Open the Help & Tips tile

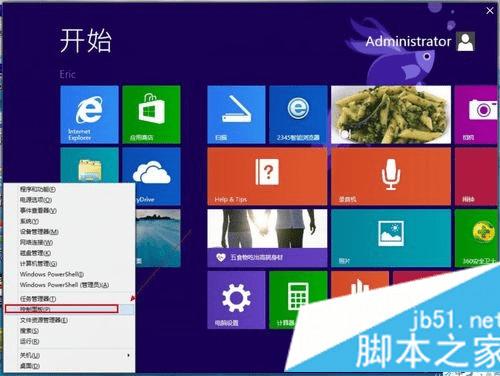pos(267,177)
